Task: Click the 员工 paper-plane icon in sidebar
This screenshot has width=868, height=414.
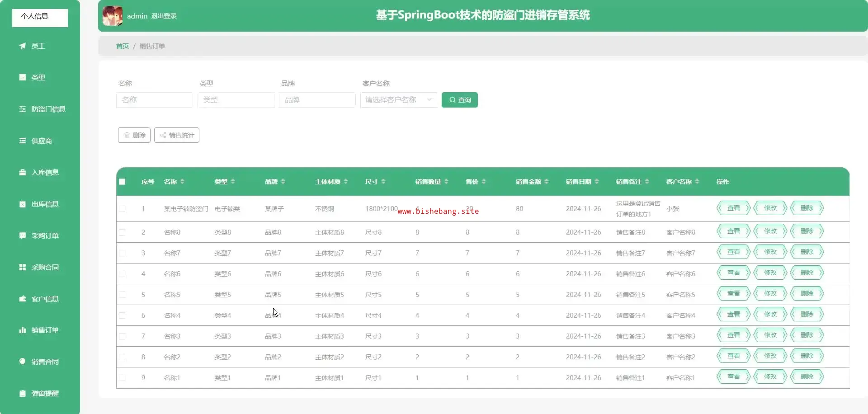Action: coord(22,46)
